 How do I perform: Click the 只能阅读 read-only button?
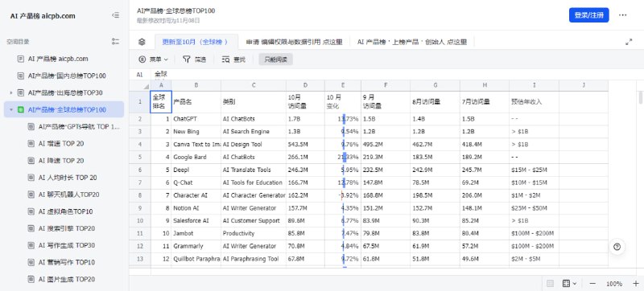pyautogui.click(x=275, y=59)
